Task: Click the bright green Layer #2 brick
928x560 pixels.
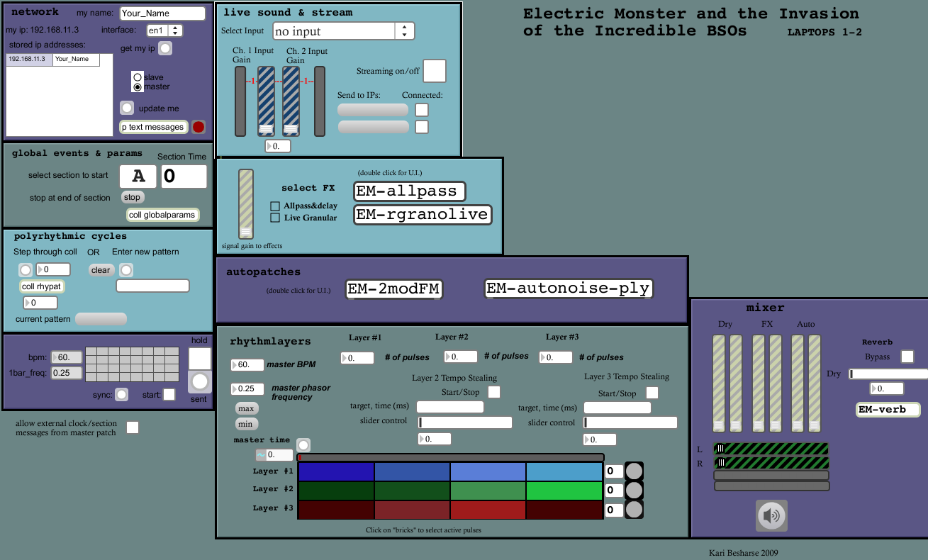Action: [x=564, y=491]
